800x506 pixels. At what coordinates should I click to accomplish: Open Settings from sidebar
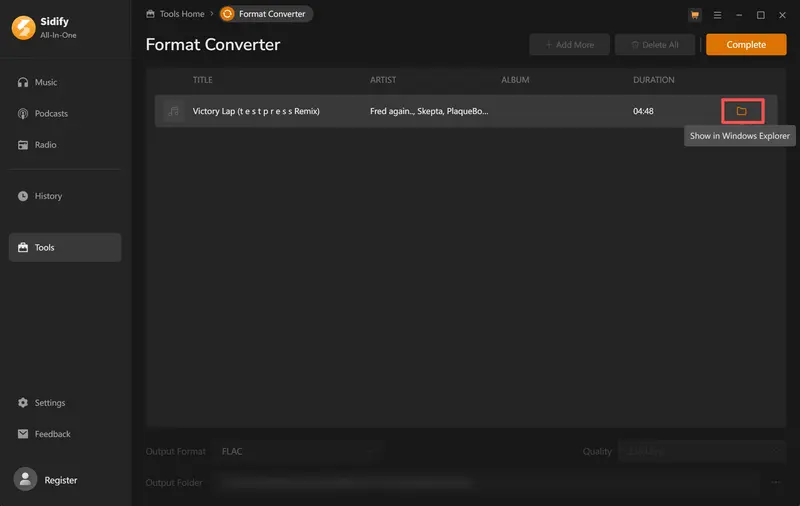point(65,402)
